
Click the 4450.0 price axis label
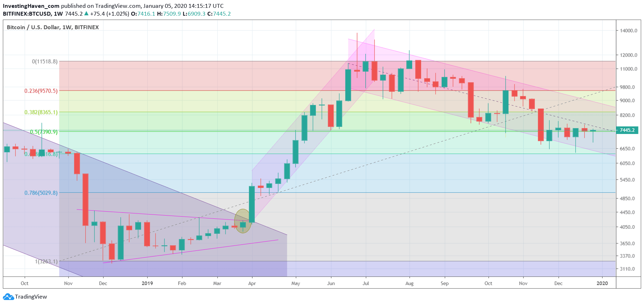point(627,212)
